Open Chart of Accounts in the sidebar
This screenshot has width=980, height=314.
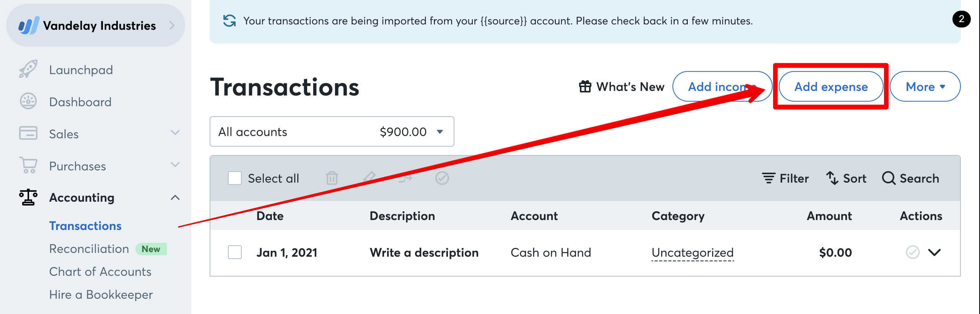pyautogui.click(x=100, y=271)
